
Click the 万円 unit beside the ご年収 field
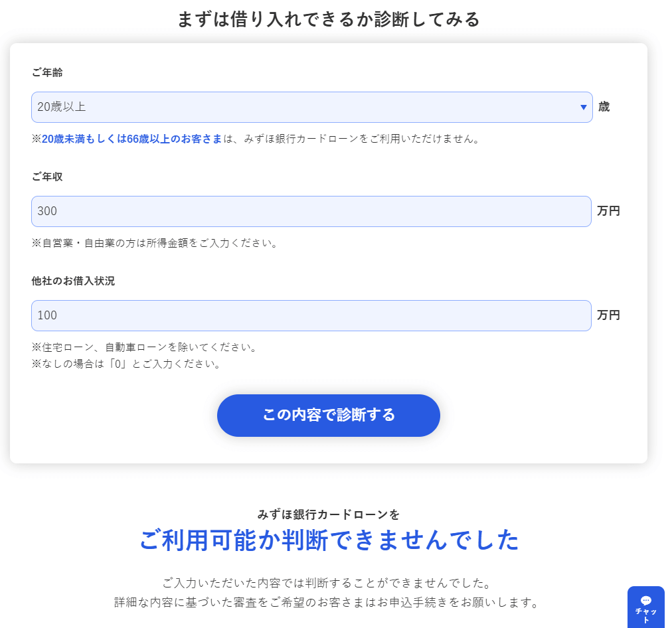608,211
